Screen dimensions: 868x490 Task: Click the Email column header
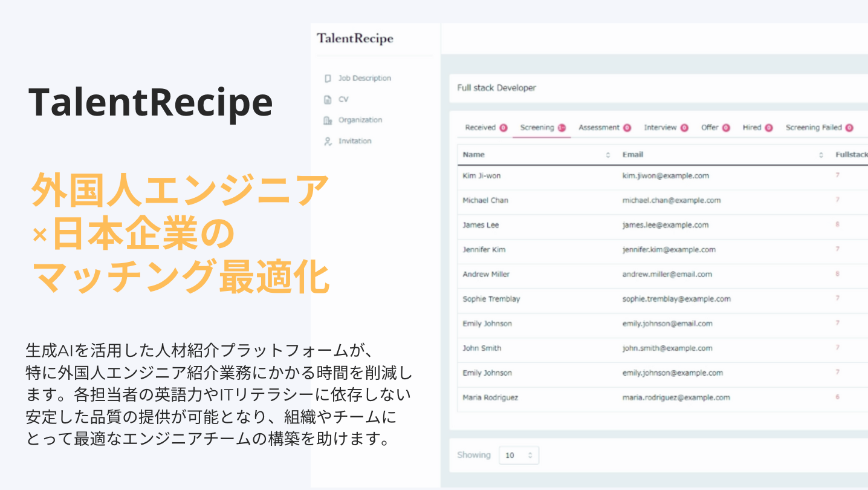click(632, 155)
